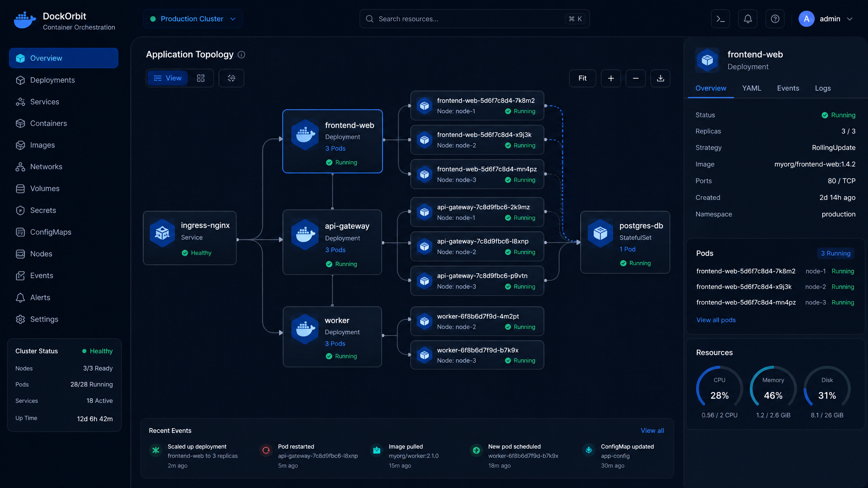Click the pod icon of frontend-web-5d6f7c8d4-7k8m2

tap(424, 106)
